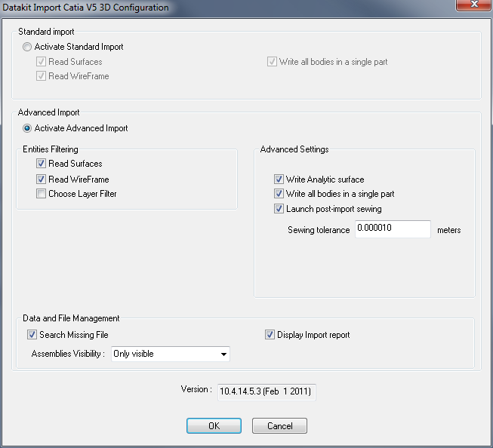
Task: Open the Assemblies Visibility dropdown
Action: (171, 354)
